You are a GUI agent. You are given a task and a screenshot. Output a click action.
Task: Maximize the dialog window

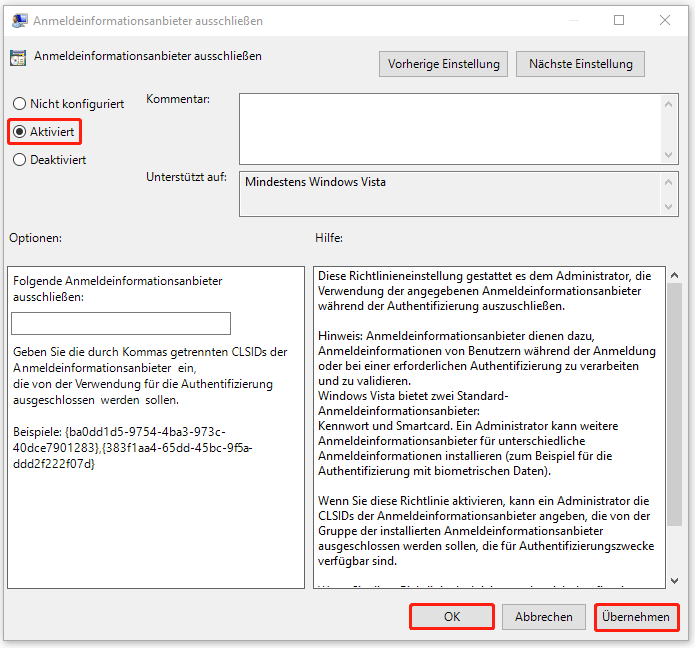click(619, 20)
